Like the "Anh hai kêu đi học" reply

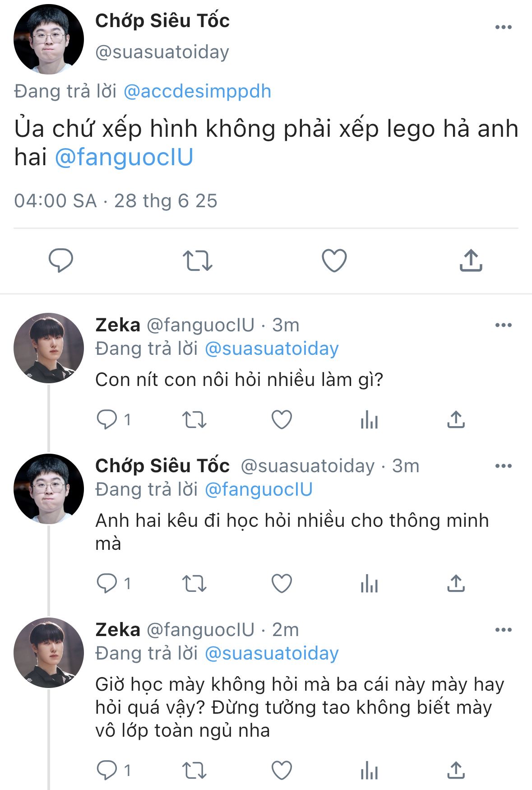282,583
